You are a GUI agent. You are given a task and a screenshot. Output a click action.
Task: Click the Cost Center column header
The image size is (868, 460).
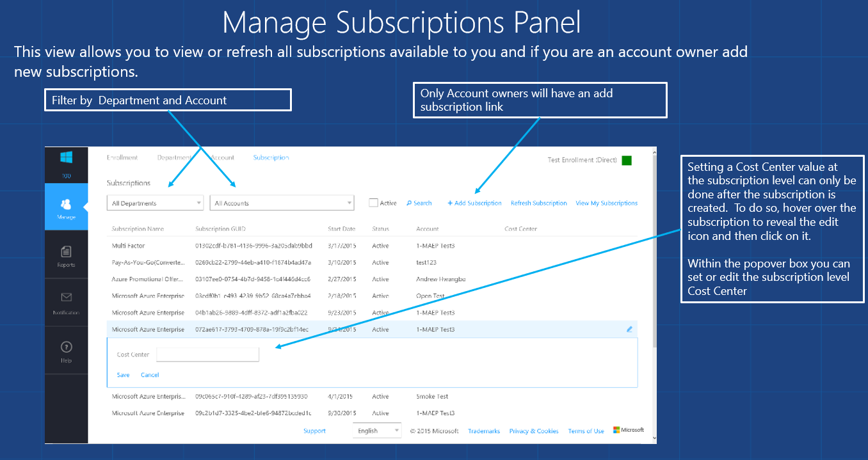520,228
